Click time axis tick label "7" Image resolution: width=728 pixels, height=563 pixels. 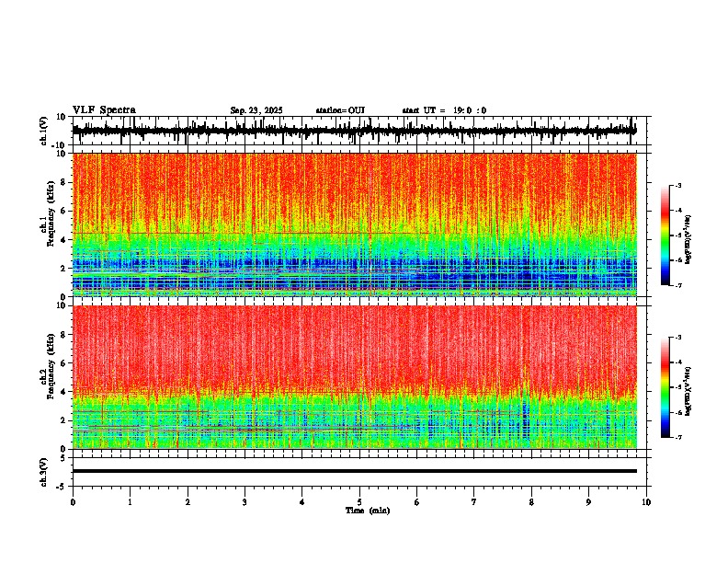coord(474,502)
